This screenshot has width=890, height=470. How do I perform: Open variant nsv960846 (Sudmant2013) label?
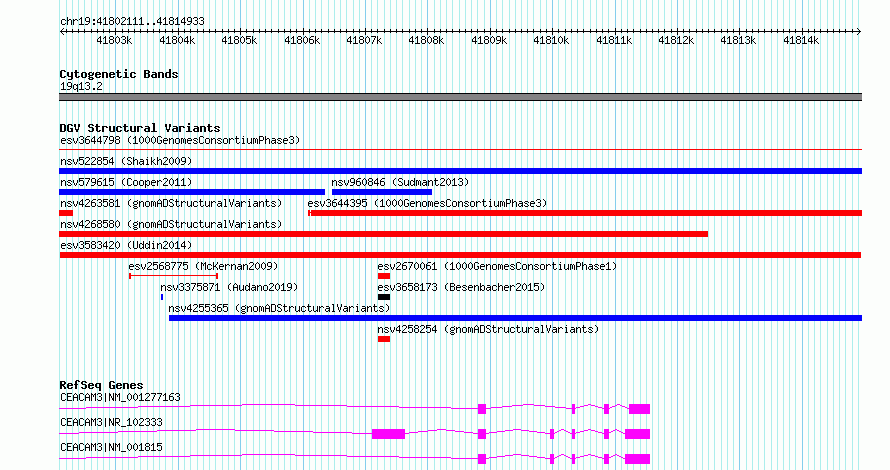point(400,182)
